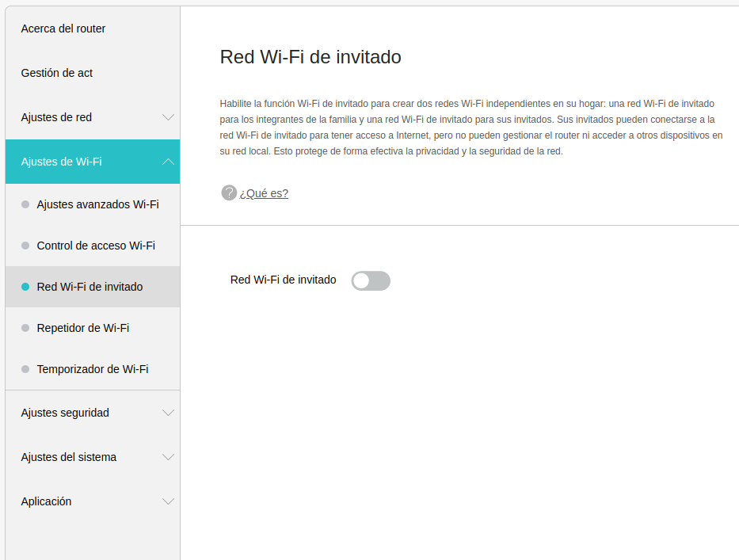Open the Acerca del router page
This screenshot has width=739, height=560.
click(x=63, y=29)
